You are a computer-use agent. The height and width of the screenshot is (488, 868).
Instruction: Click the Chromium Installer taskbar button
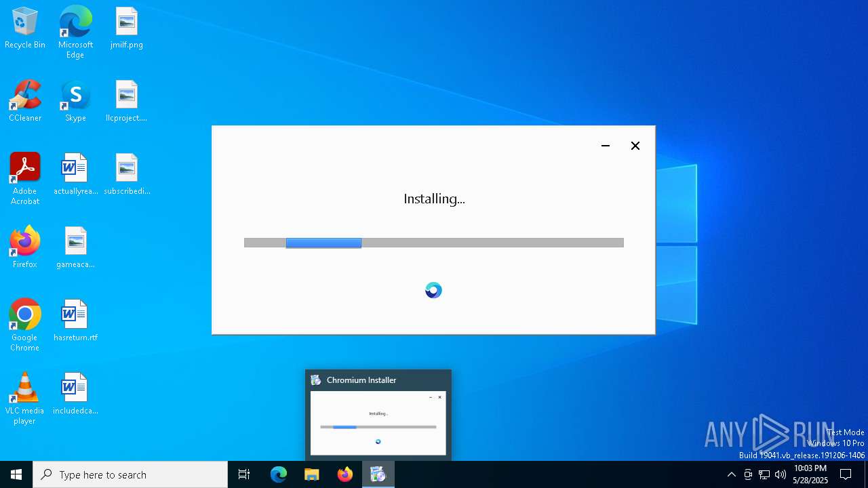[378, 474]
